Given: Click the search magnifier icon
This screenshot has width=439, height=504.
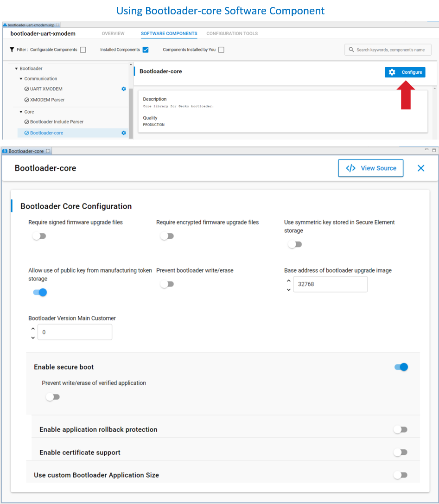Looking at the screenshot, I should pos(352,50).
